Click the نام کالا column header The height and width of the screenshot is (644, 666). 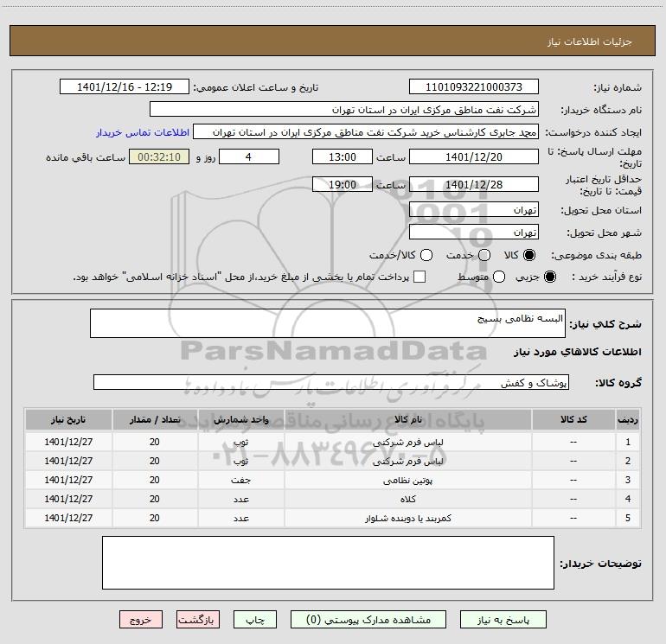click(407, 420)
